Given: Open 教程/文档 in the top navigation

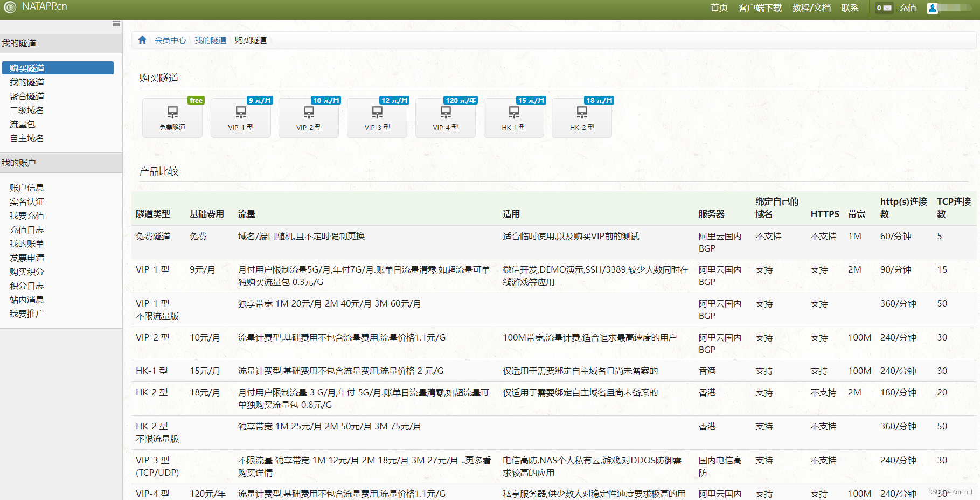Looking at the screenshot, I should click(x=811, y=8).
